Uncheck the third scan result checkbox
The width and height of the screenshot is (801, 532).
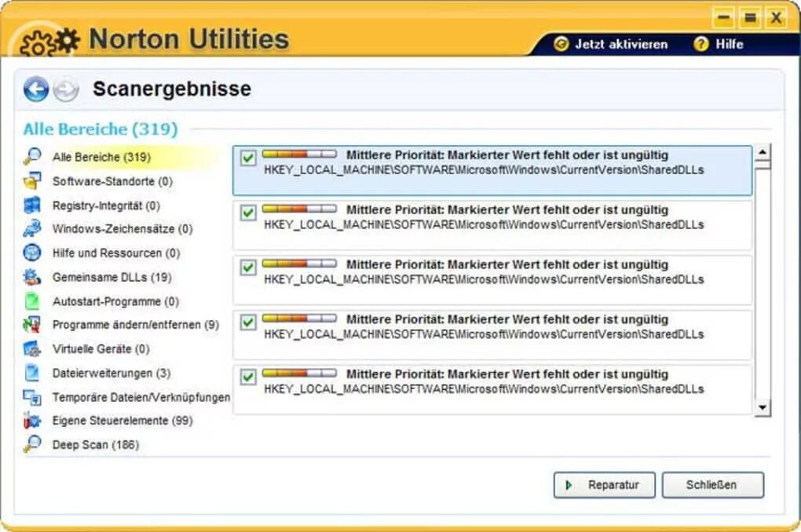click(x=248, y=267)
